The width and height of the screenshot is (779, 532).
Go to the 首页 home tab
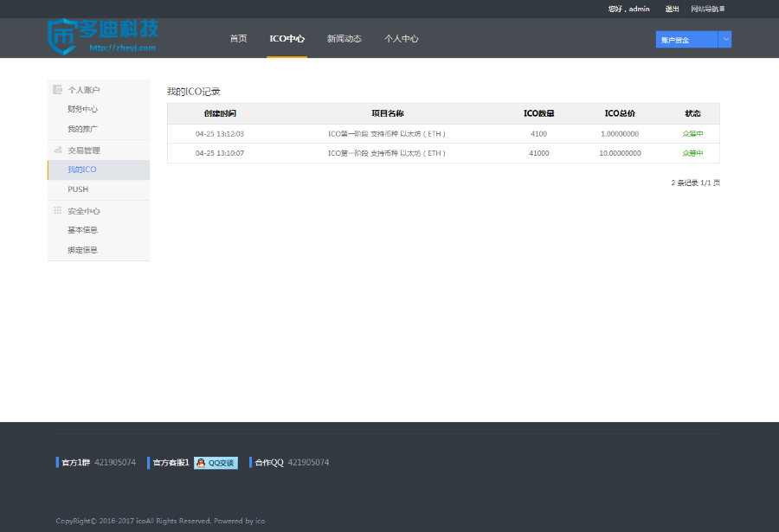click(x=239, y=39)
